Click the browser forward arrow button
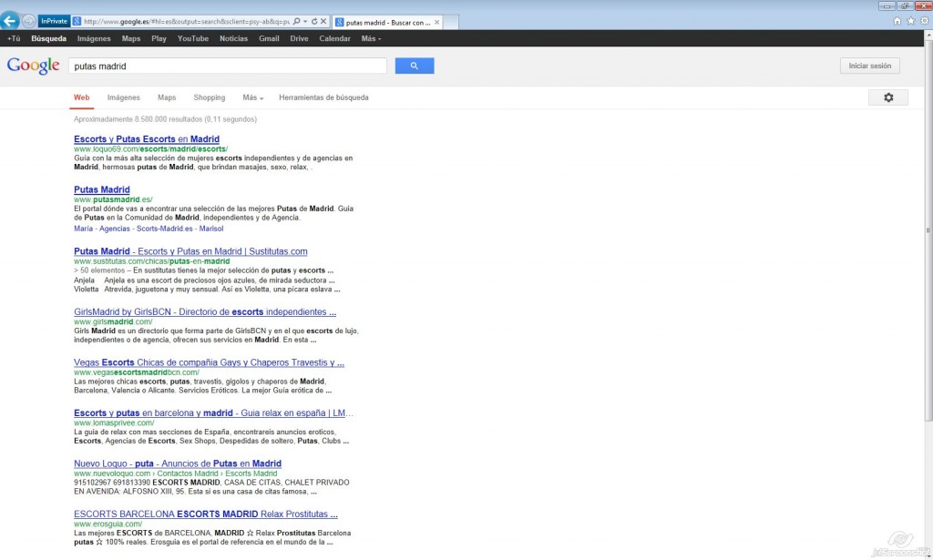The width and height of the screenshot is (933, 560). pyautogui.click(x=28, y=22)
